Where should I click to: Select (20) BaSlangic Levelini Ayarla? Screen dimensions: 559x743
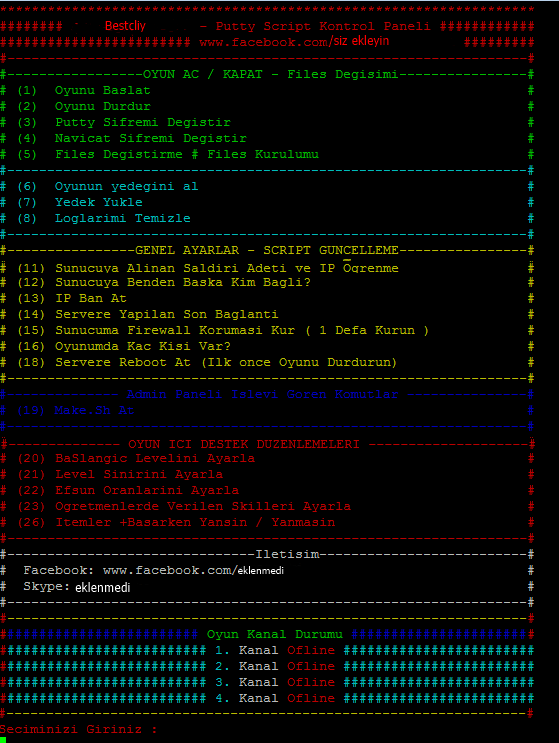[136, 459]
